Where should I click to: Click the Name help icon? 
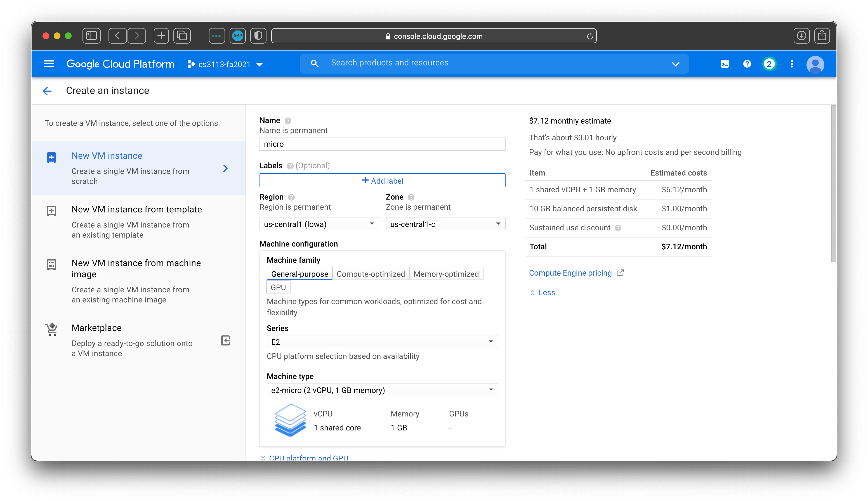[288, 121]
